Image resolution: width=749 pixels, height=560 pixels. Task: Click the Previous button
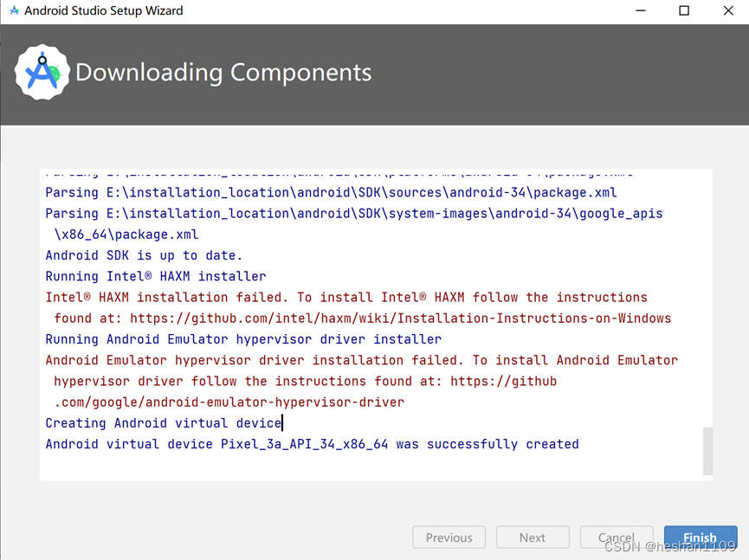(449, 537)
